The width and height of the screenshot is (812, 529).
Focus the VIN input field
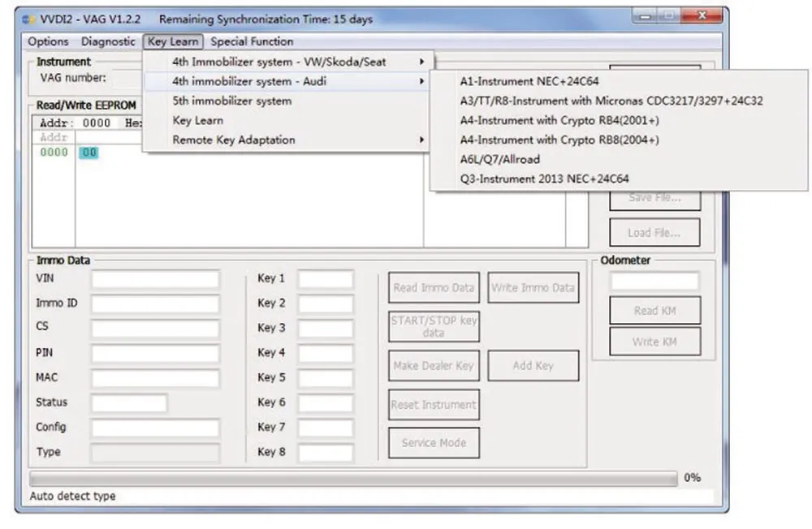pyautogui.click(x=155, y=280)
